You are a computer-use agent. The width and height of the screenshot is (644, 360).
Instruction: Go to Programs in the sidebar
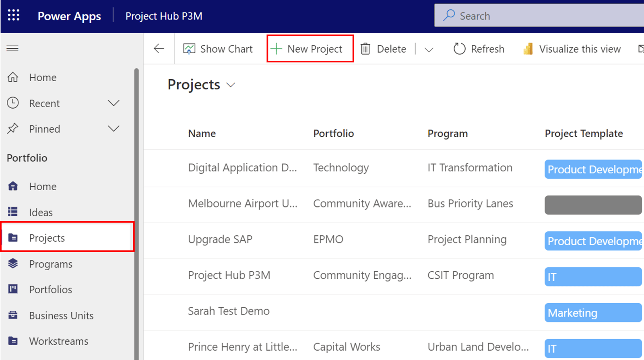coord(51,264)
